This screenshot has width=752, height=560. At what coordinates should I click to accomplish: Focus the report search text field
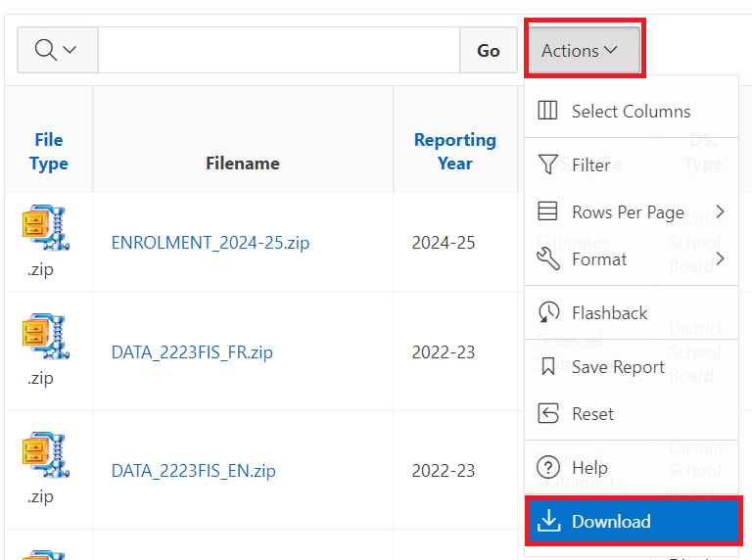pyautogui.click(x=278, y=50)
